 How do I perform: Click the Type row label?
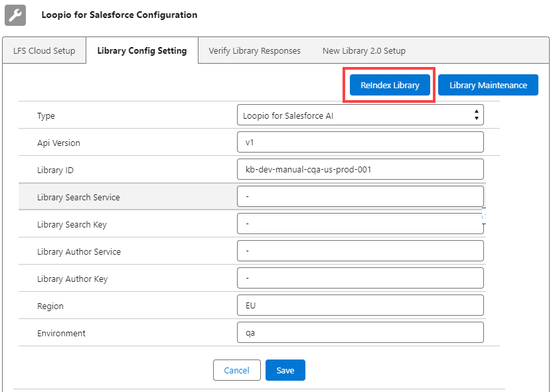[x=46, y=116]
